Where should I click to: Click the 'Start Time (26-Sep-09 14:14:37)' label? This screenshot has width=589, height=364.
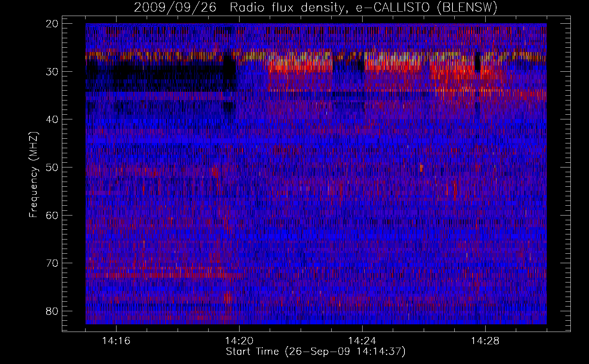click(x=316, y=352)
